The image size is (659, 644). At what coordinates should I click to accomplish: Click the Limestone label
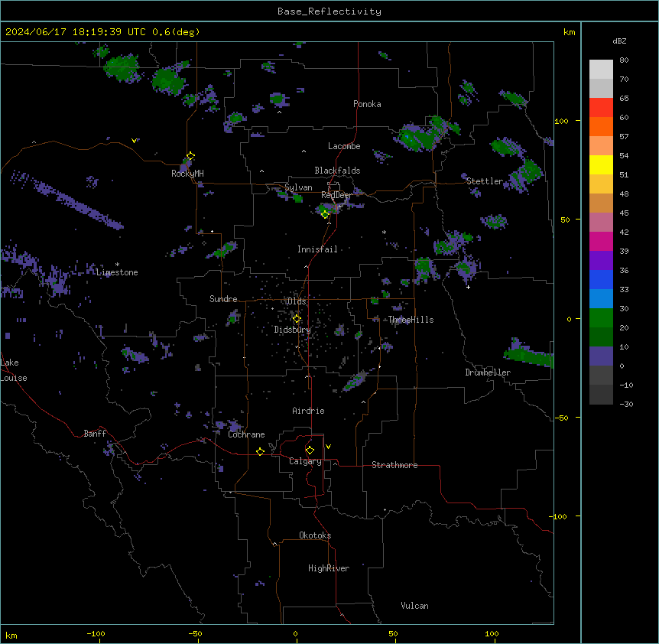[117, 272]
